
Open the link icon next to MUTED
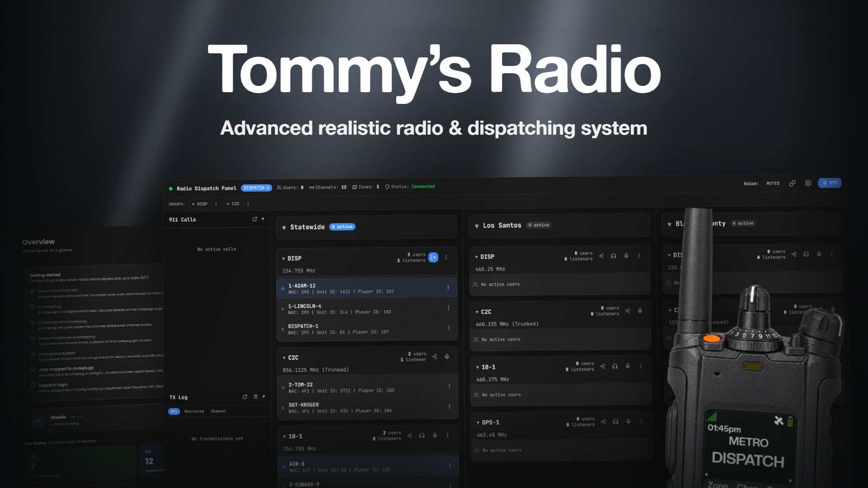(793, 183)
